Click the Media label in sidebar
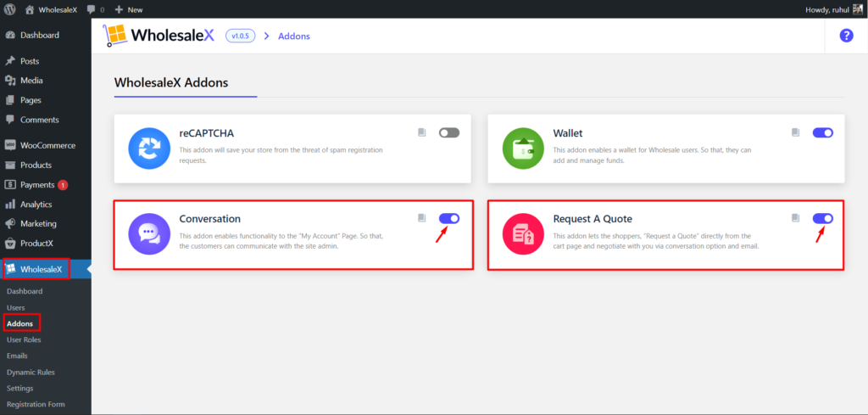Screen dimensions: 868x415 pos(31,81)
